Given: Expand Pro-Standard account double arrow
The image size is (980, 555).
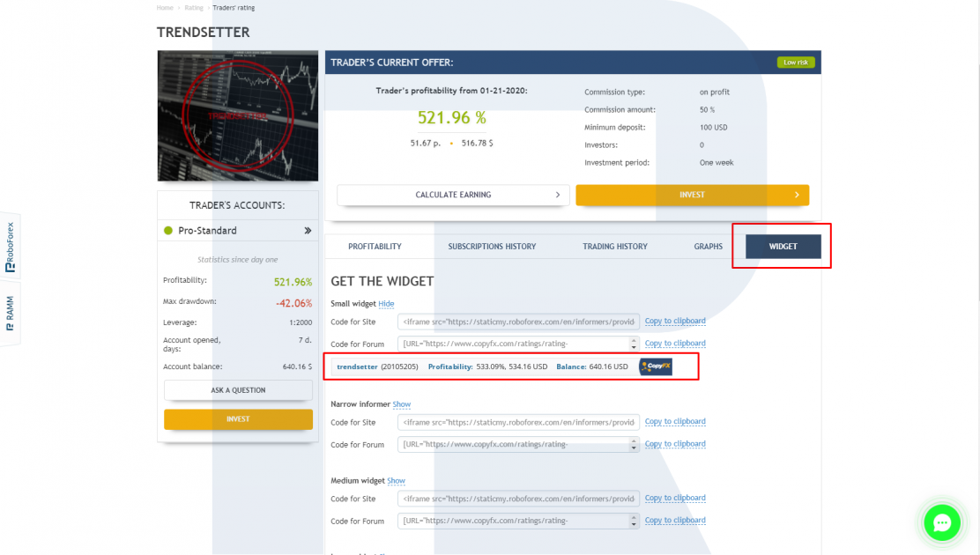Looking at the screenshot, I should click(308, 231).
